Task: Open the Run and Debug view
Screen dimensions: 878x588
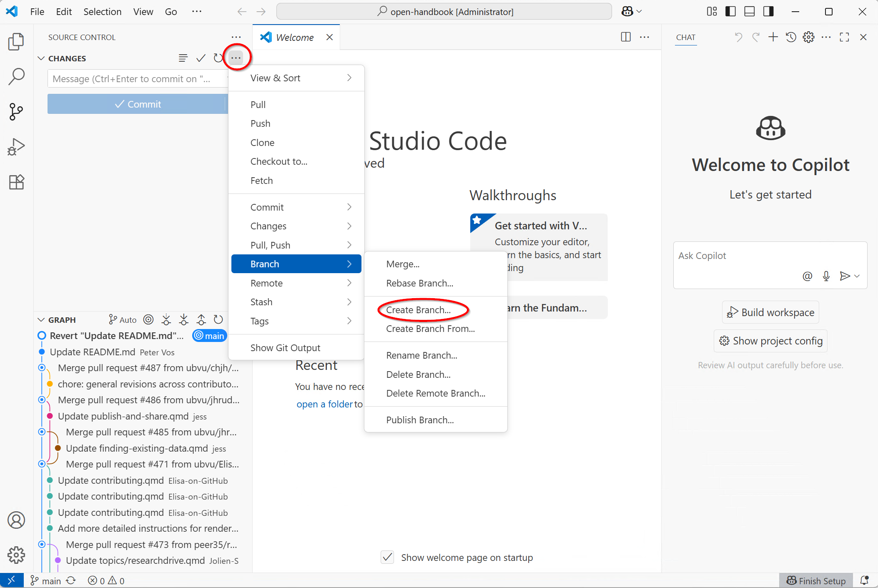Action: pos(16,147)
